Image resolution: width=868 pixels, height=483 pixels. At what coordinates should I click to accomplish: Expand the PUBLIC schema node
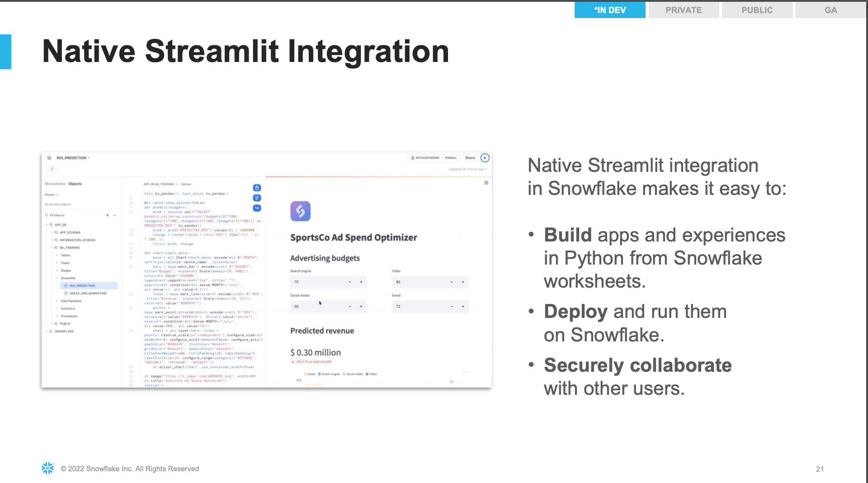tap(52, 324)
